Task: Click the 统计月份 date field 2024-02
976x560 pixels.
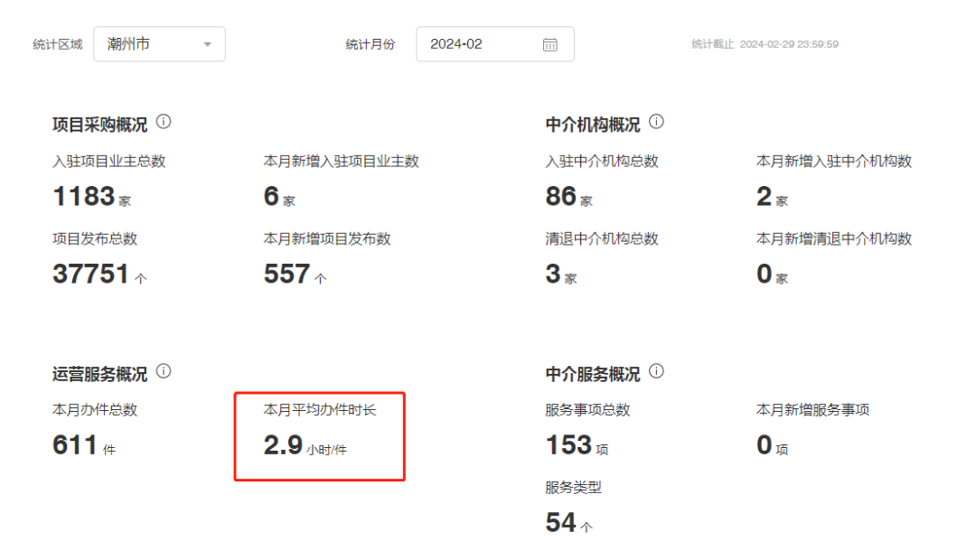Action: tap(495, 44)
